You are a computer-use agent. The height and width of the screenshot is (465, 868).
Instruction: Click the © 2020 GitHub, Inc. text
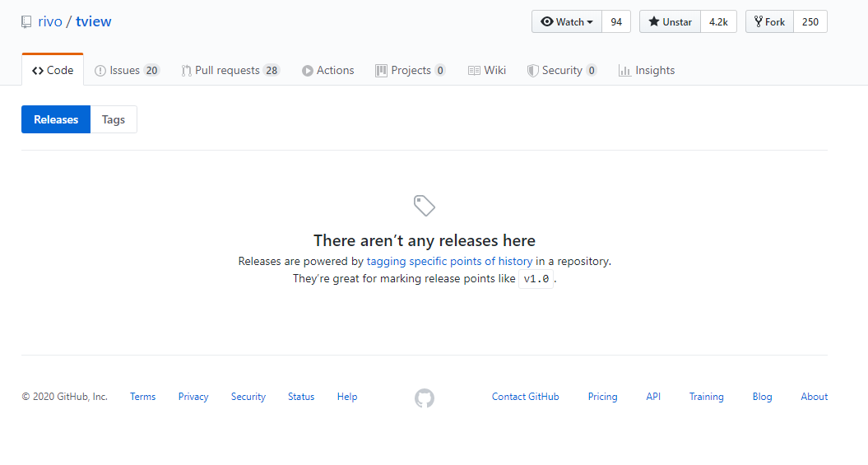coord(65,397)
